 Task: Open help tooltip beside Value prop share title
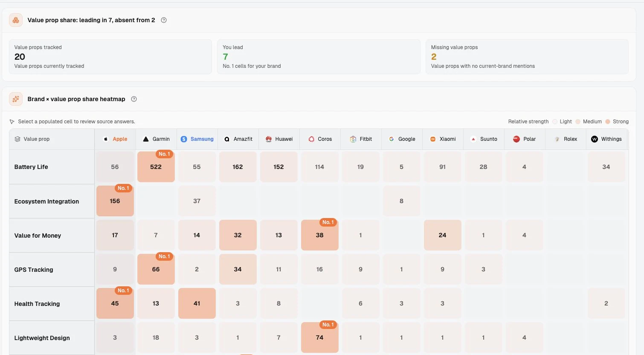[164, 20]
